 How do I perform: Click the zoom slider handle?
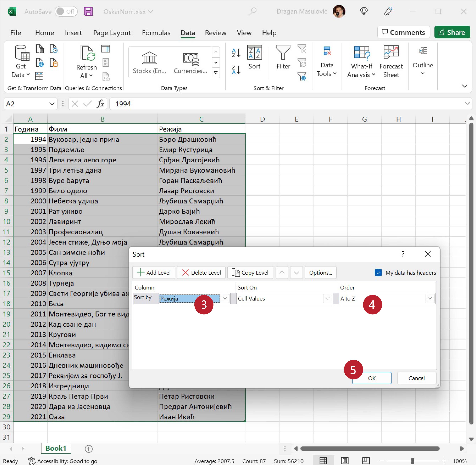coord(412,461)
